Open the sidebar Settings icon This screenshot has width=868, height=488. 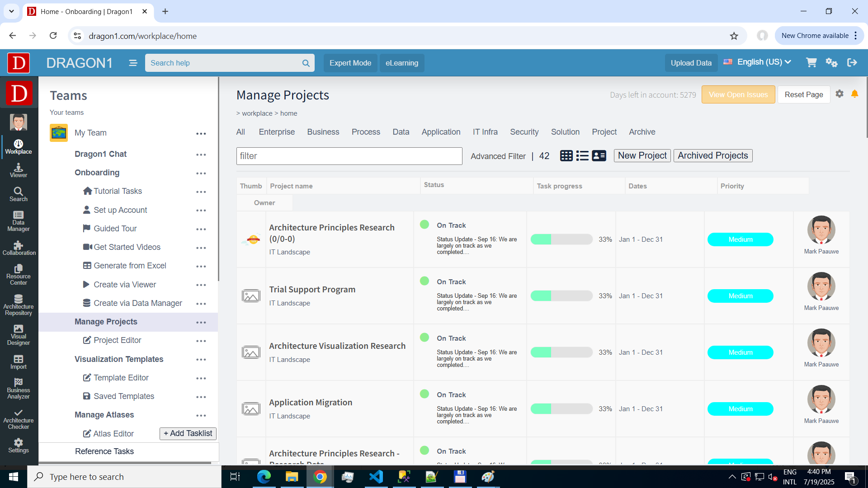tap(19, 446)
